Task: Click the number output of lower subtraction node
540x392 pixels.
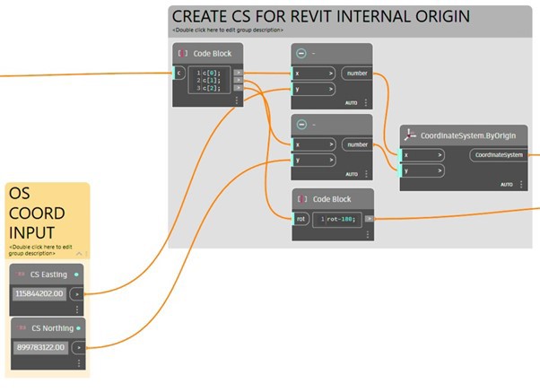Action: [x=357, y=144]
